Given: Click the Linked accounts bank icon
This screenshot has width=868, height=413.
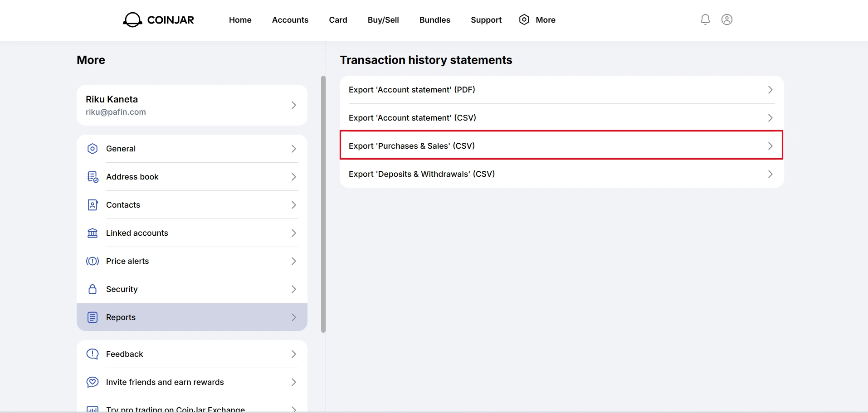Looking at the screenshot, I should pos(93,233).
